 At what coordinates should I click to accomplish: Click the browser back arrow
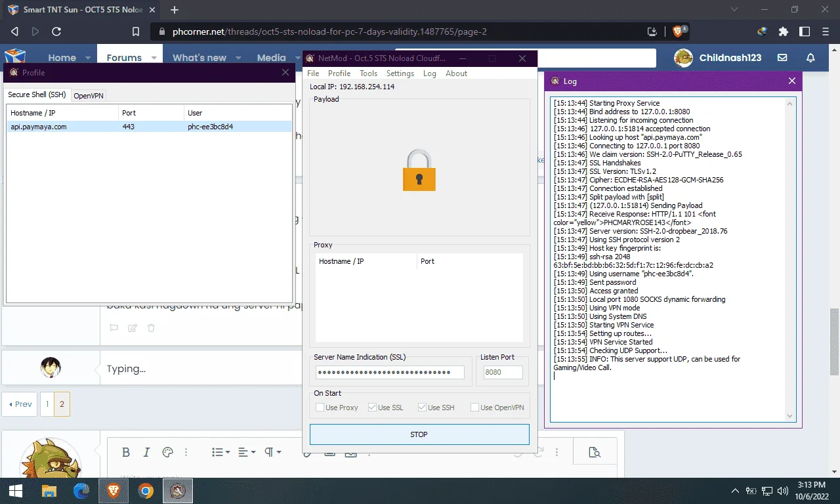[14, 31]
